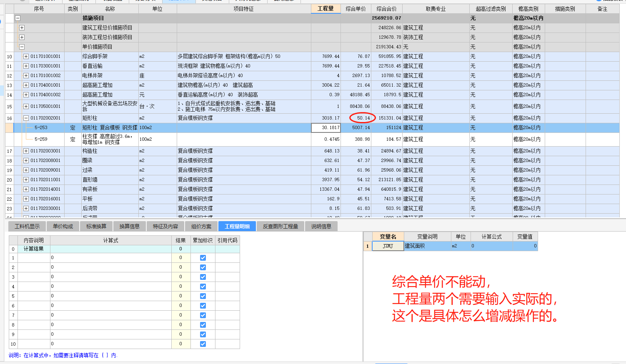626x364 pixels.
Task: Expand item 011701001001 综合脚手架
Action: pos(26,57)
